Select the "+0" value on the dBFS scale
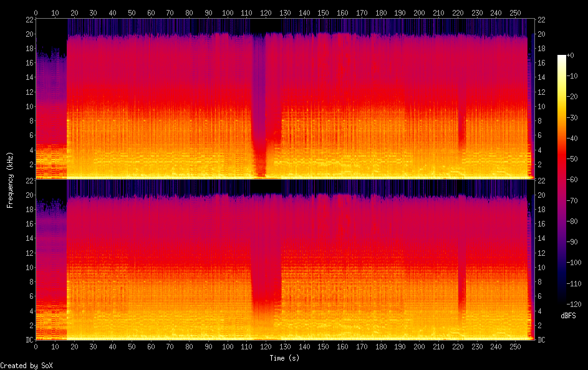Image resolution: width=588 pixels, height=370 pixels. click(x=571, y=56)
